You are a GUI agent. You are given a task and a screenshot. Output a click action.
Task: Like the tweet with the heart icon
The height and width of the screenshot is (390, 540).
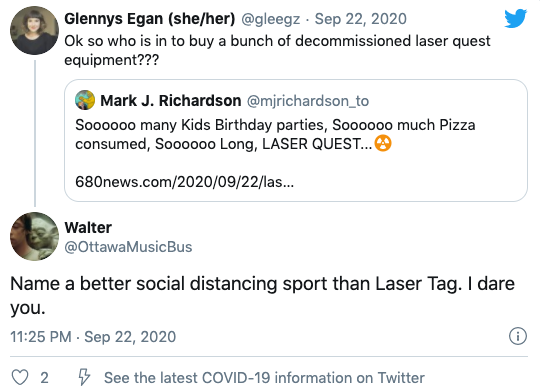[x=20, y=377]
